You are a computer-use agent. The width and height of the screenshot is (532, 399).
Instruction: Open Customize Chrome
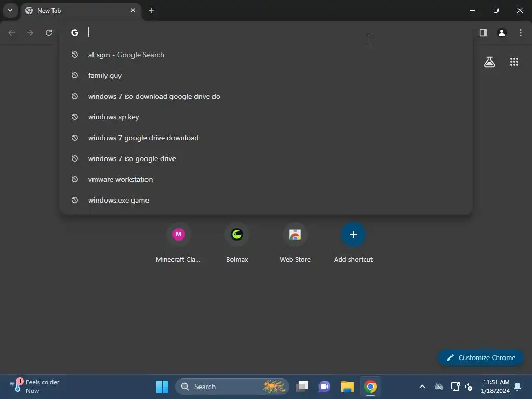[x=481, y=357]
